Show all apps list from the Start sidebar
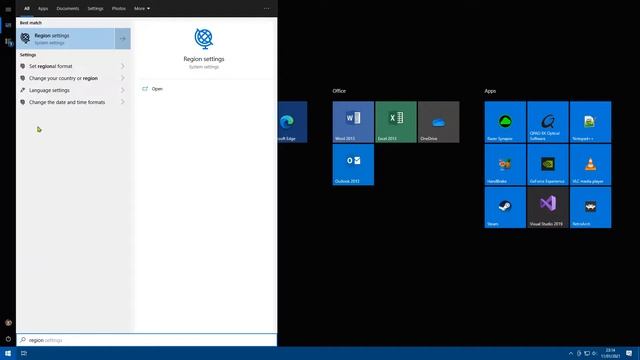 pos(8,42)
